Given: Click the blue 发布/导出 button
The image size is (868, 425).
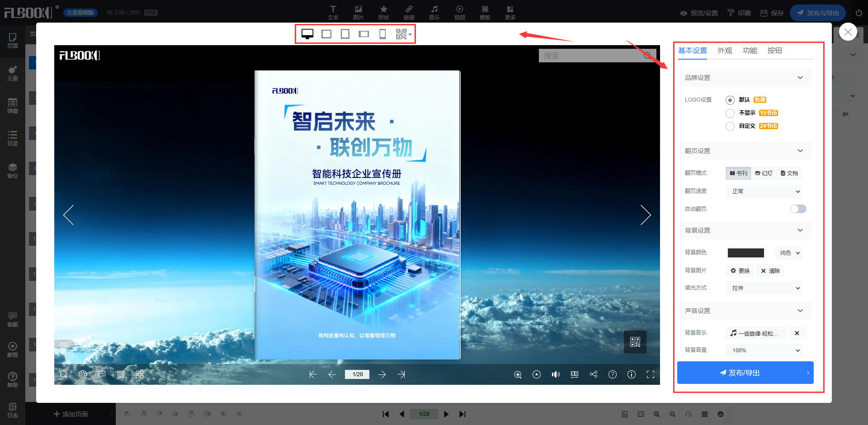Looking at the screenshot, I should point(745,373).
